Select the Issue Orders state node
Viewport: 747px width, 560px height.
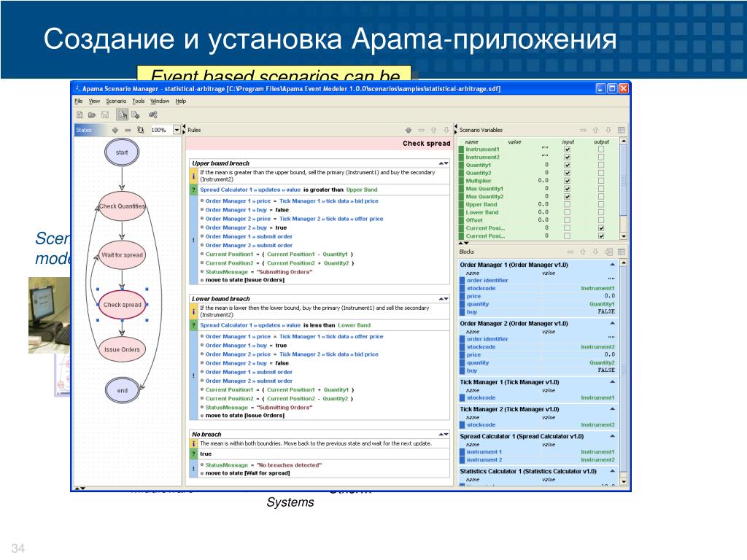pos(122,349)
